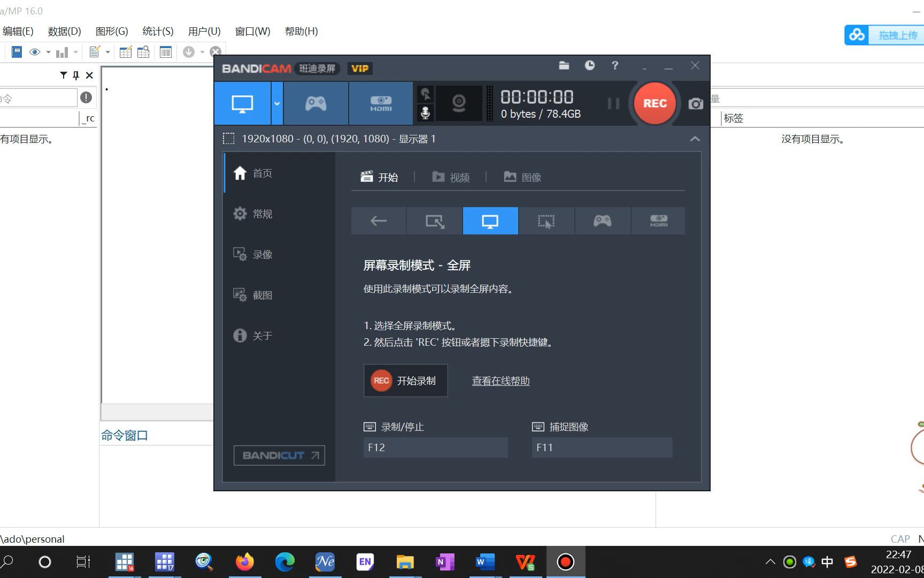Screen dimensions: 924x578
Task: Open Bandicam output folder icon
Action: [564, 65]
